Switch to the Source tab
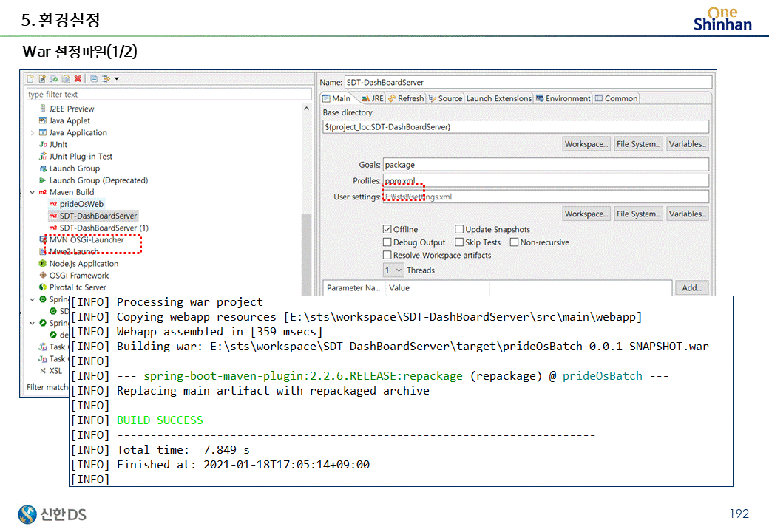Screen dimensions: 769x532 coord(445,98)
